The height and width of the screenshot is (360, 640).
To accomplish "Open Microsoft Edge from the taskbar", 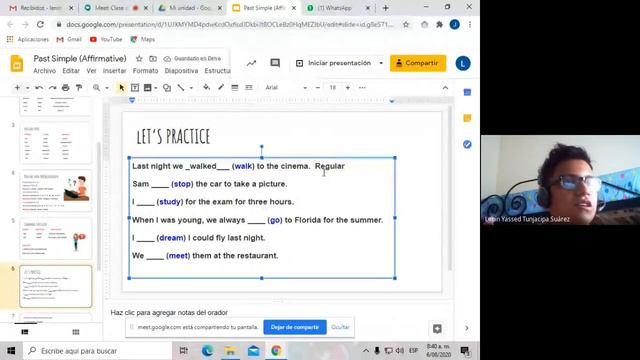I will 207,351.
